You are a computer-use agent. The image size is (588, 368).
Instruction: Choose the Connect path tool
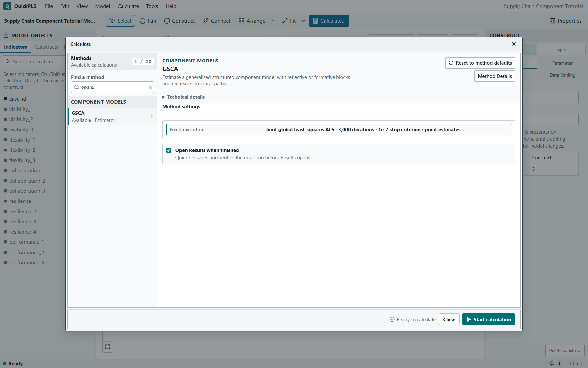pyautogui.click(x=217, y=21)
